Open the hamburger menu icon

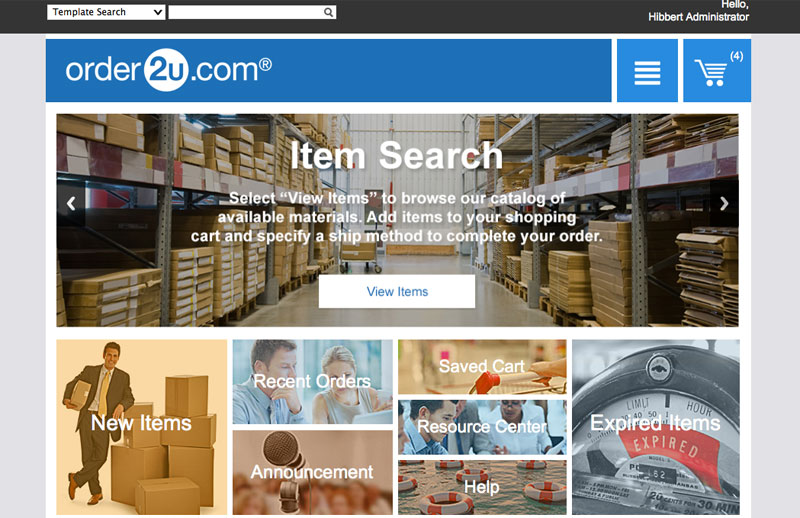(647, 71)
